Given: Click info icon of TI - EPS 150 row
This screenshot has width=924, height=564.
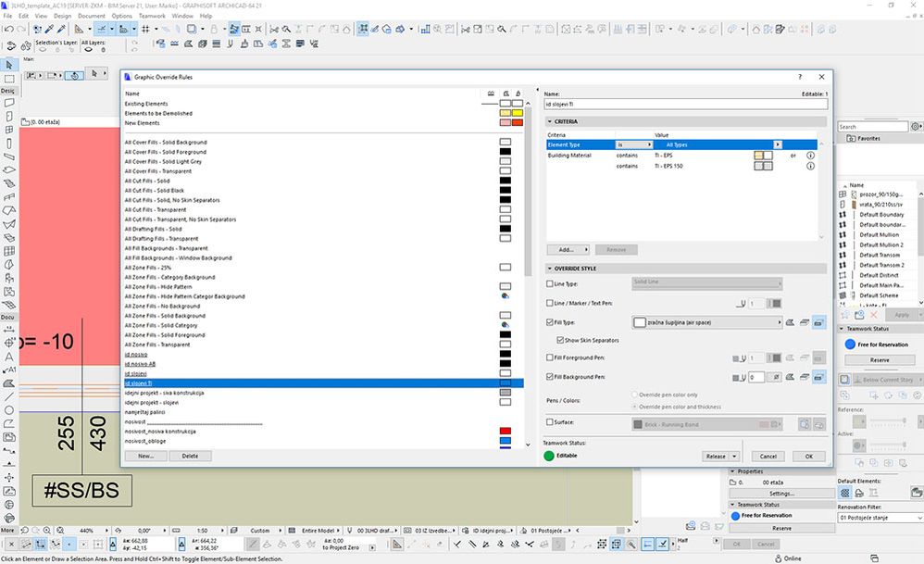Looking at the screenshot, I should tap(810, 166).
